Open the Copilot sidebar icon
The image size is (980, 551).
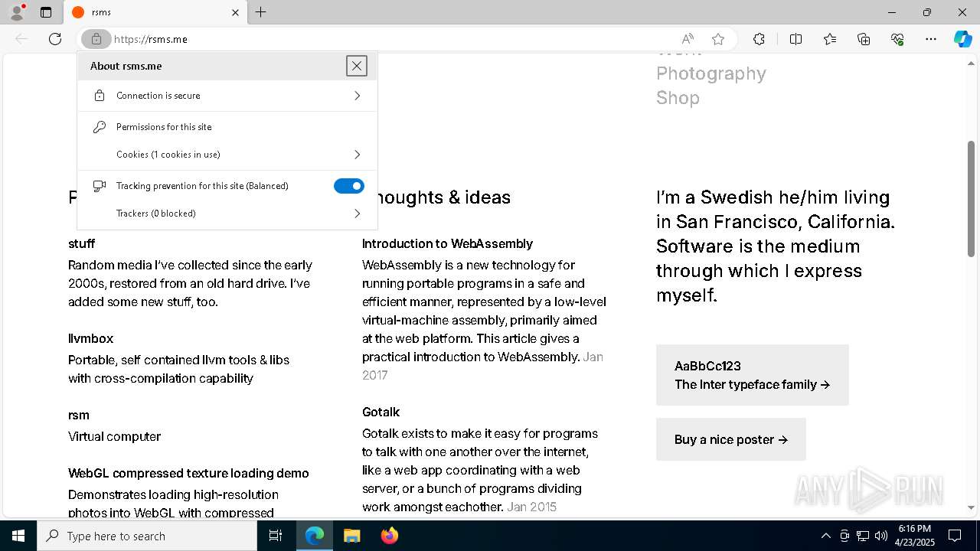coord(962,39)
